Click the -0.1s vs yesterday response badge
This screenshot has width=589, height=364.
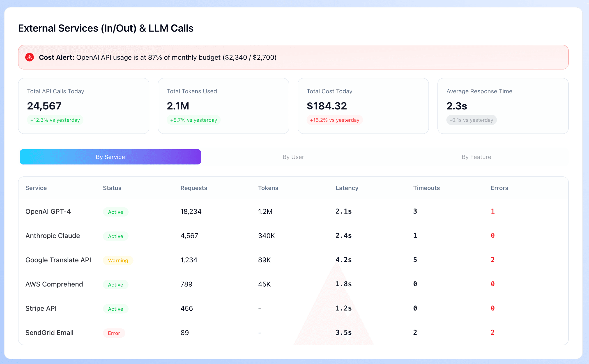(x=471, y=120)
